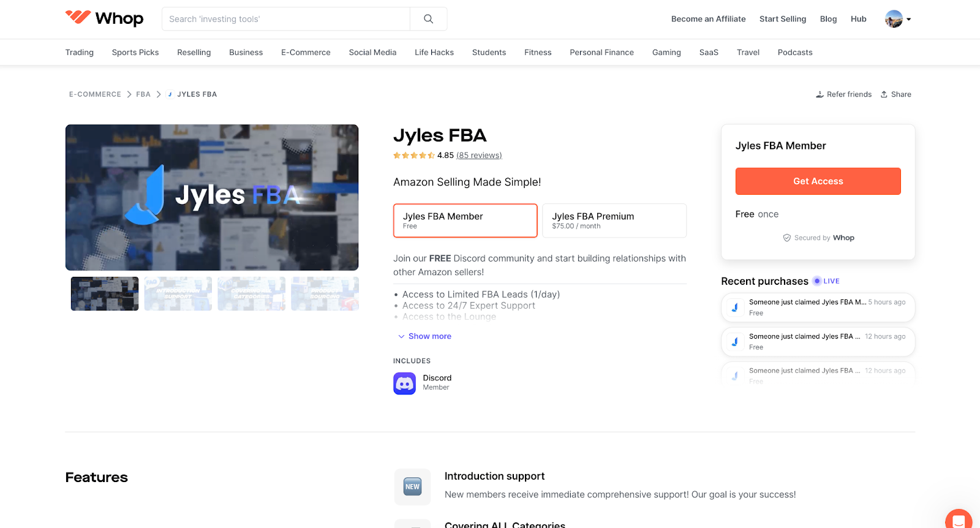
Task: Click the Whop logo in header
Action: click(x=104, y=18)
